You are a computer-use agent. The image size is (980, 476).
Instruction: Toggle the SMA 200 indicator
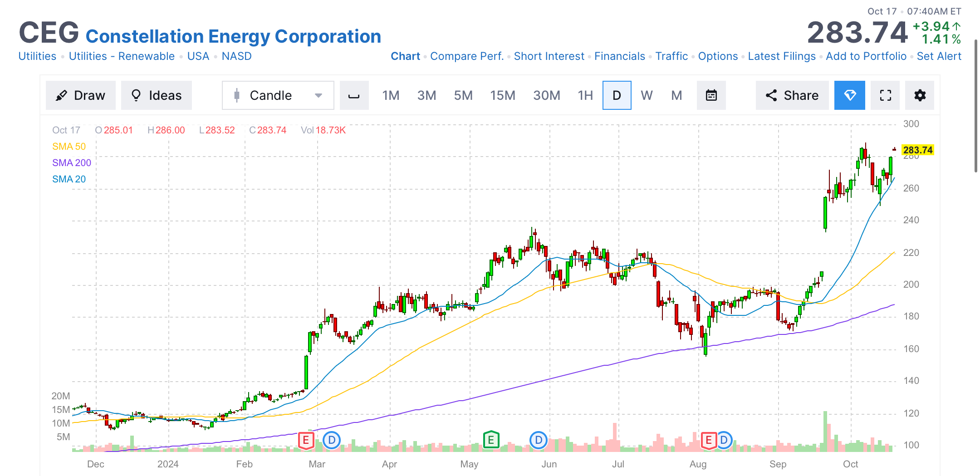(x=71, y=162)
